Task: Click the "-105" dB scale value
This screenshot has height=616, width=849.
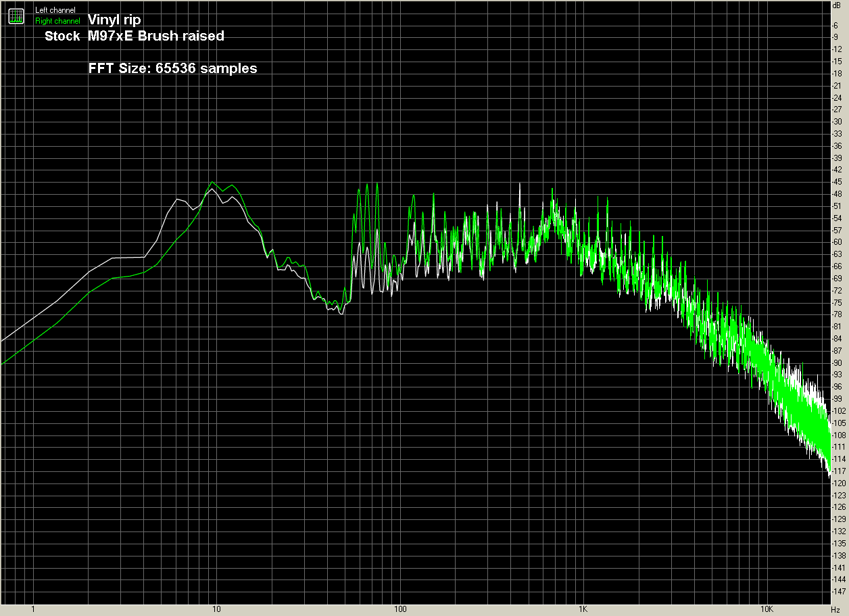Action: click(x=840, y=423)
